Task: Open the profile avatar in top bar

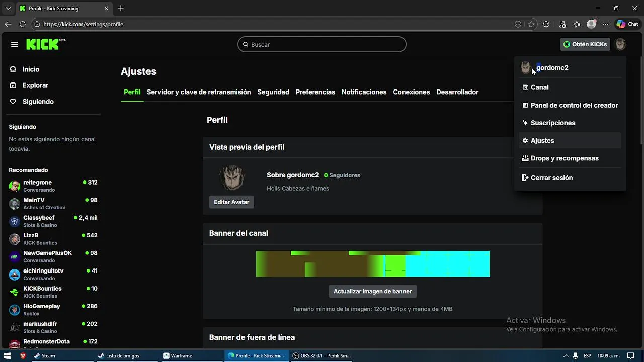Action: click(620, 44)
